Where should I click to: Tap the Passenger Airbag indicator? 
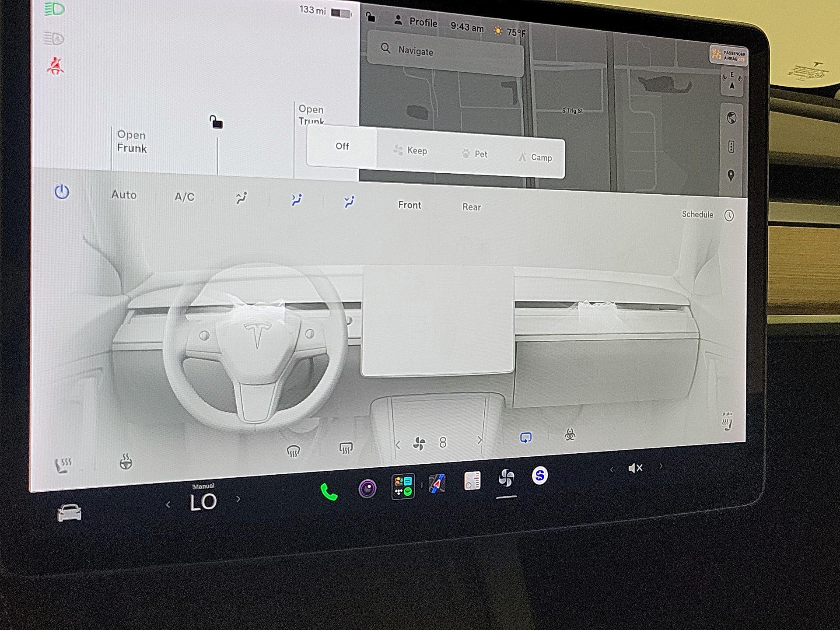728,56
